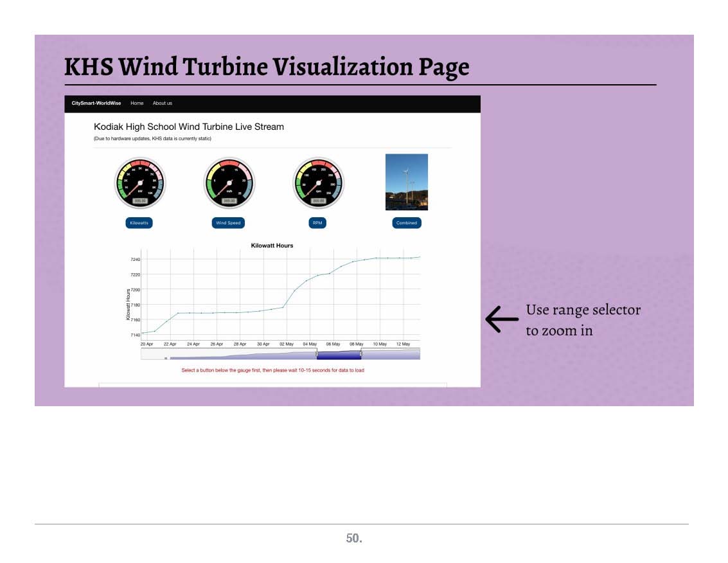Viewport: 728px width, 563px height.
Task: Click the left range selector handle
Action: [x=317, y=354]
